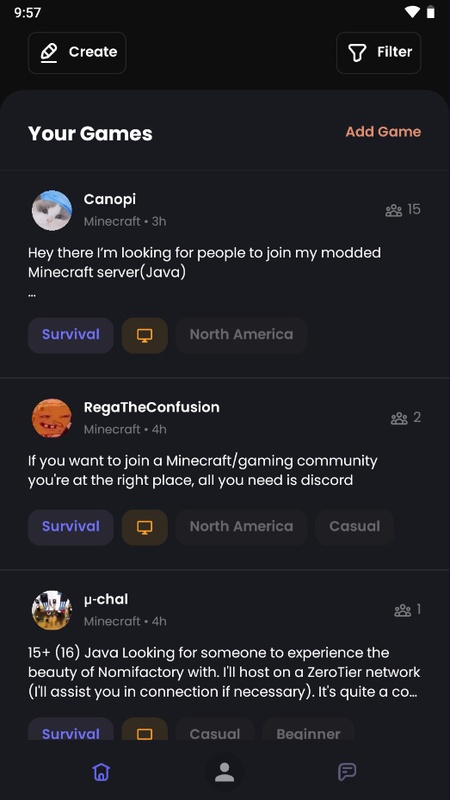Open μ-chal's profile picture
The image size is (450, 800).
(52, 610)
